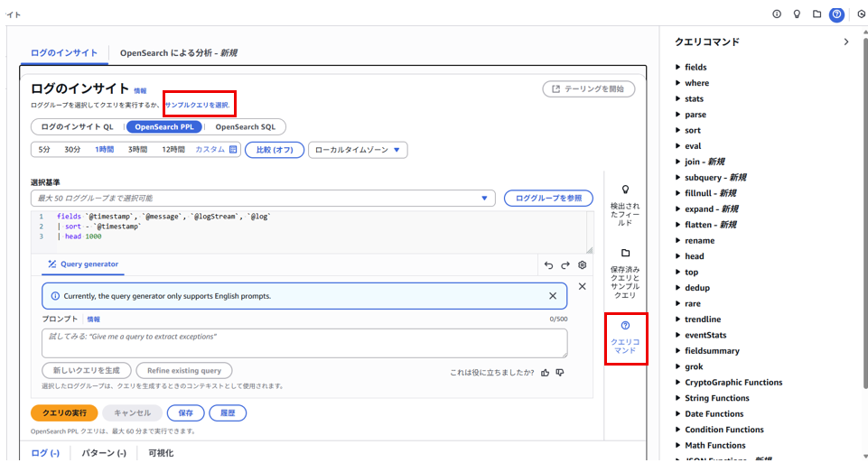
Task: Click the info circle icon in top bar
Action: point(777,14)
